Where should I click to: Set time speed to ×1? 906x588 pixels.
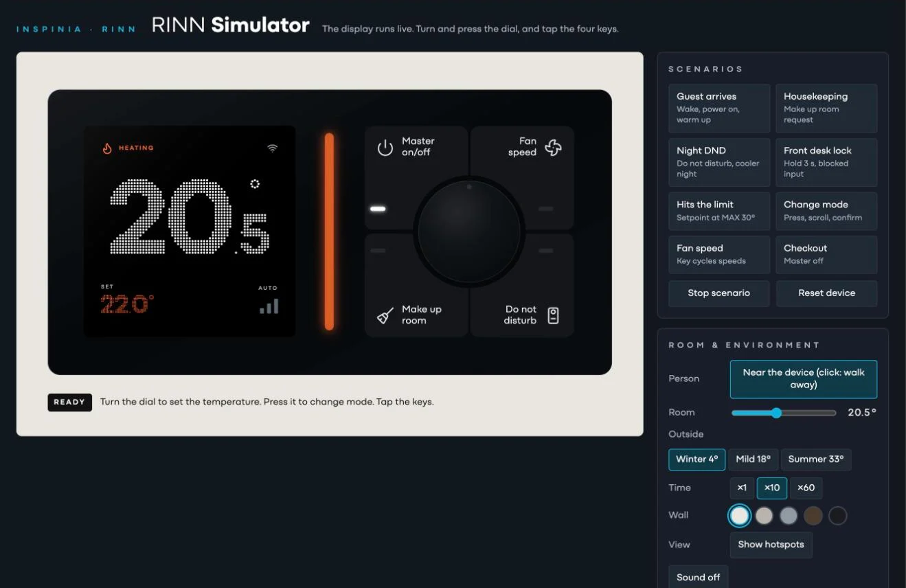coord(742,488)
